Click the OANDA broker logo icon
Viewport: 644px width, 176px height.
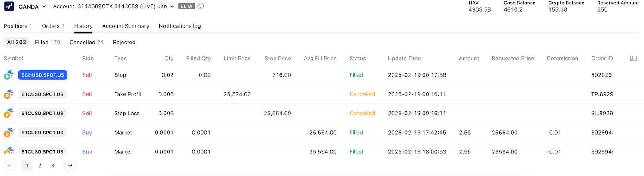point(9,6)
